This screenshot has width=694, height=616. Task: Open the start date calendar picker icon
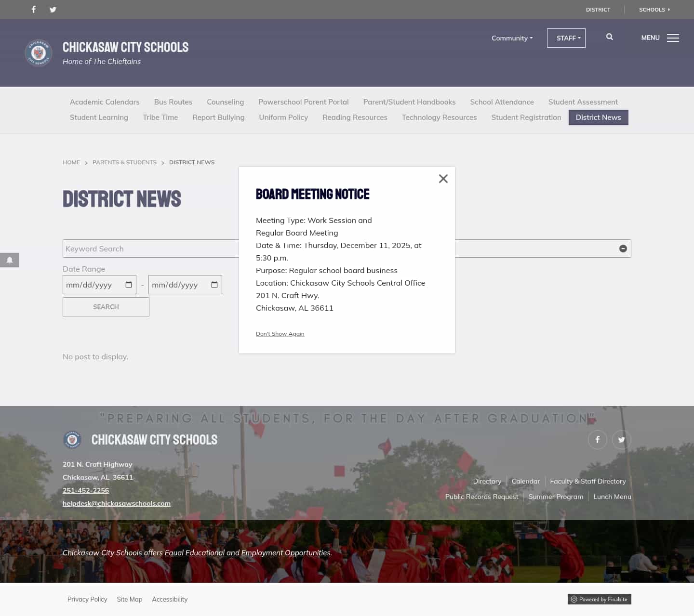pyautogui.click(x=128, y=285)
